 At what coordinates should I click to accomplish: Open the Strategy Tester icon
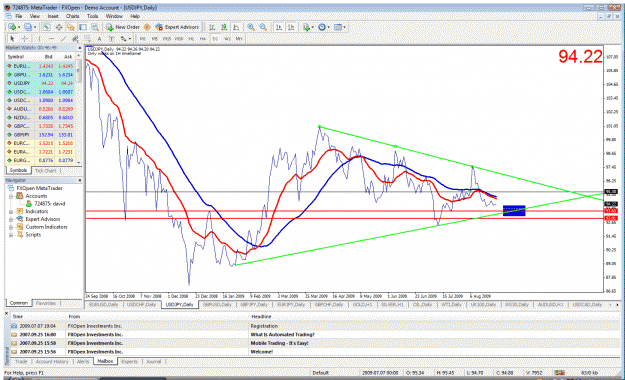[x=95, y=27]
